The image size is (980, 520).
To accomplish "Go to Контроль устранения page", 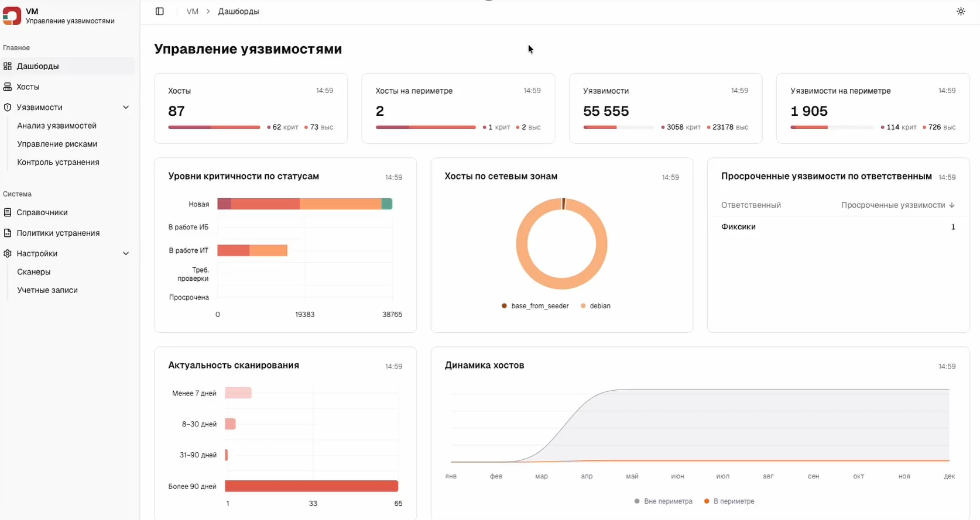I will pos(58,162).
